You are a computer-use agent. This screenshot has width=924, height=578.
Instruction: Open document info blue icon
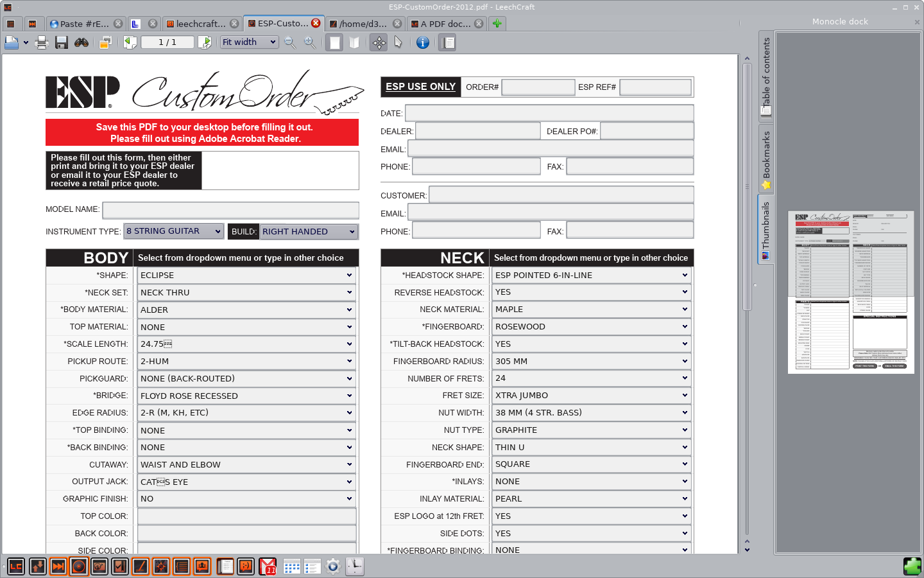[422, 42]
